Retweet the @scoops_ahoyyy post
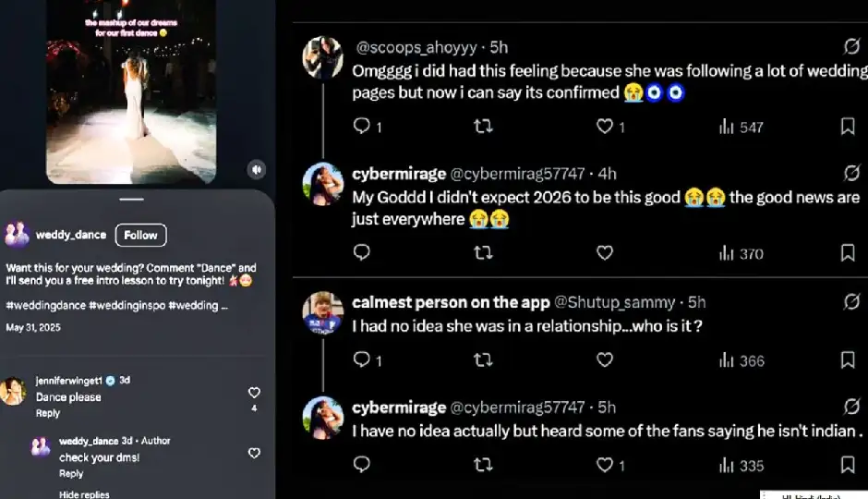 tap(483, 126)
